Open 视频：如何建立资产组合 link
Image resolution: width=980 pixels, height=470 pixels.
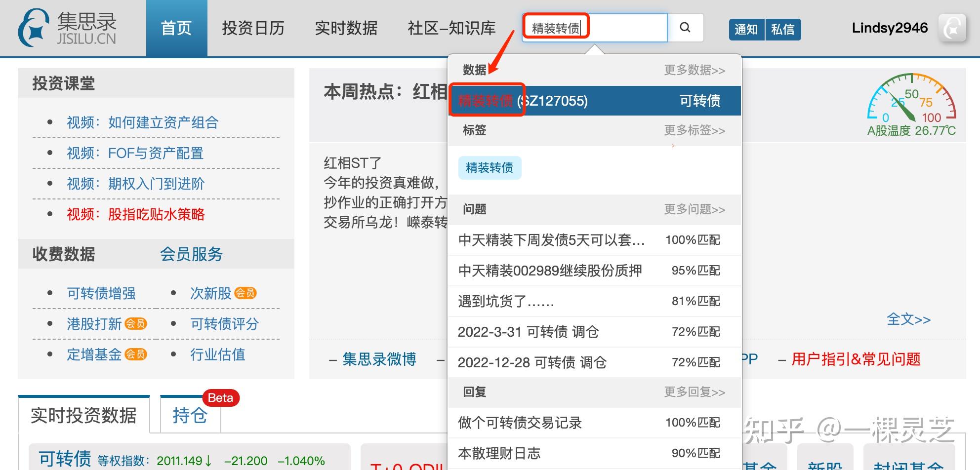(143, 122)
